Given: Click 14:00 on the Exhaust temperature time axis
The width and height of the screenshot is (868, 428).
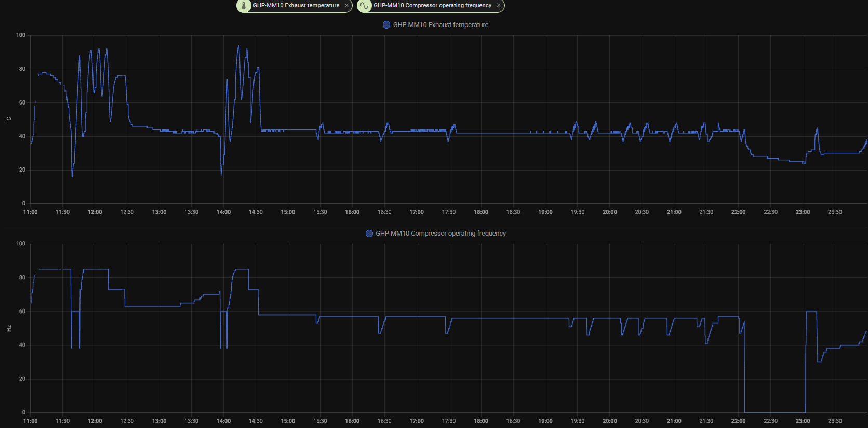Looking at the screenshot, I should tap(224, 212).
